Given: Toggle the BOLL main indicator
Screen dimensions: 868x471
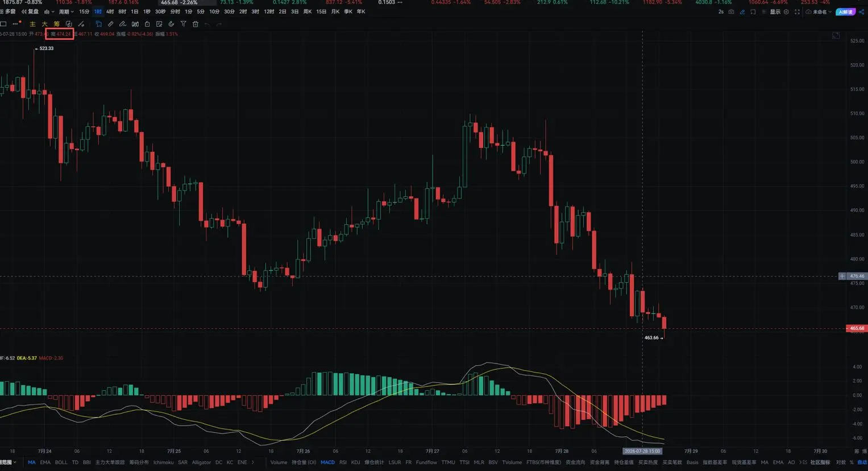Looking at the screenshot, I should pos(61,462).
